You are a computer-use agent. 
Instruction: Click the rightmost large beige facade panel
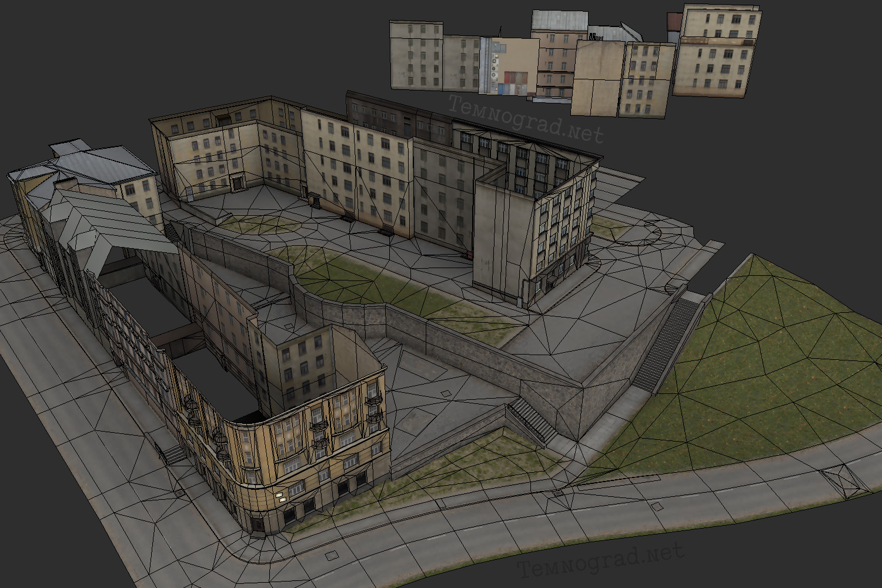tap(717, 51)
